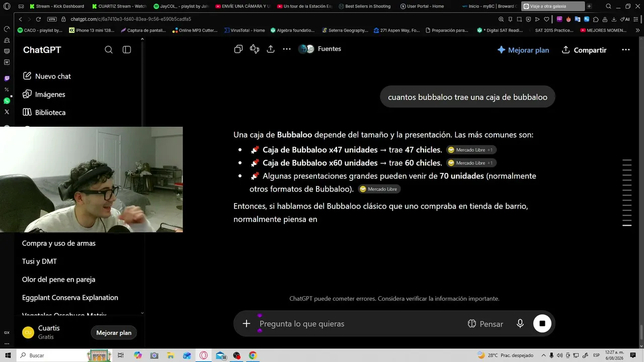Copy the response with the copy icon
Viewport: 644px width, 362px height.
click(238, 49)
